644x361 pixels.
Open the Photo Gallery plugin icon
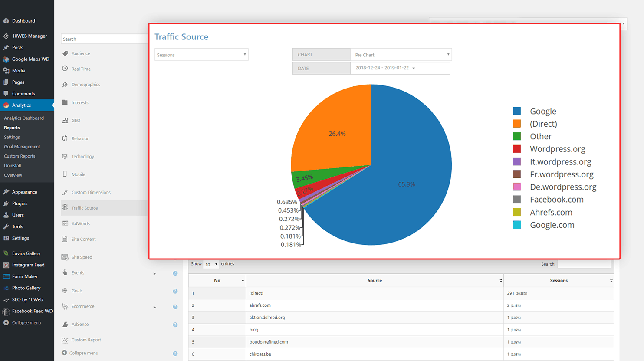coord(7,288)
